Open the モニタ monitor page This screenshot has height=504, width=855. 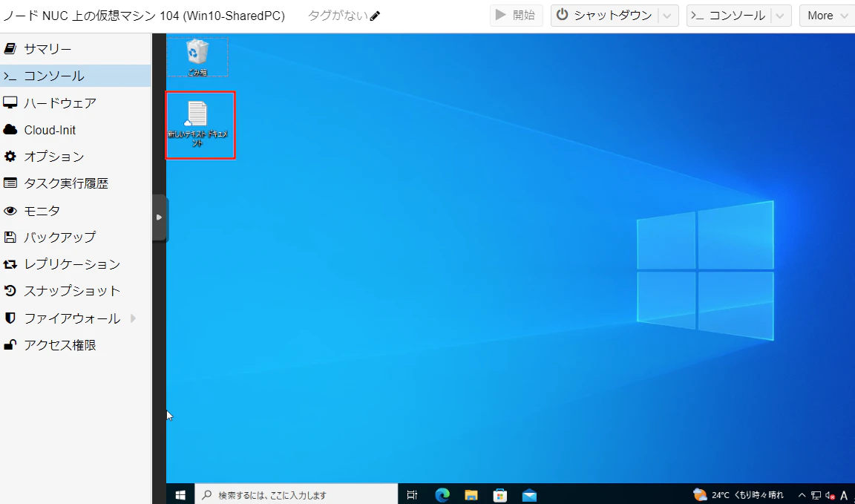pos(75,211)
